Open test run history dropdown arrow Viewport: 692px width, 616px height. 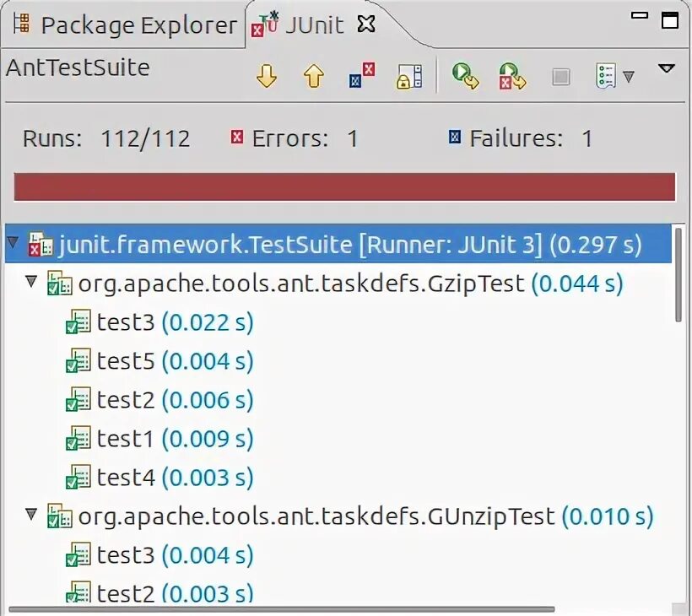pos(629,77)
